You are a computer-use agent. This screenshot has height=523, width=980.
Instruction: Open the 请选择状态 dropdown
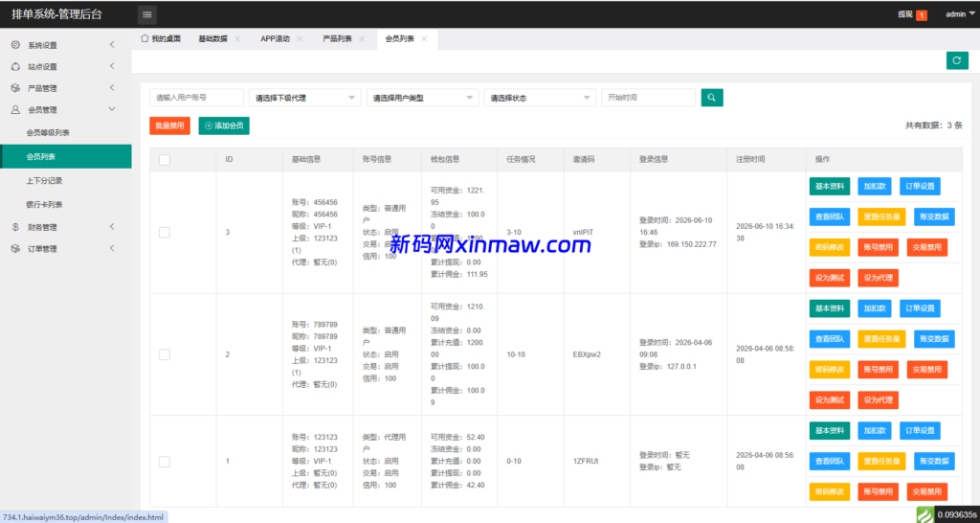[x=540, y=98]
